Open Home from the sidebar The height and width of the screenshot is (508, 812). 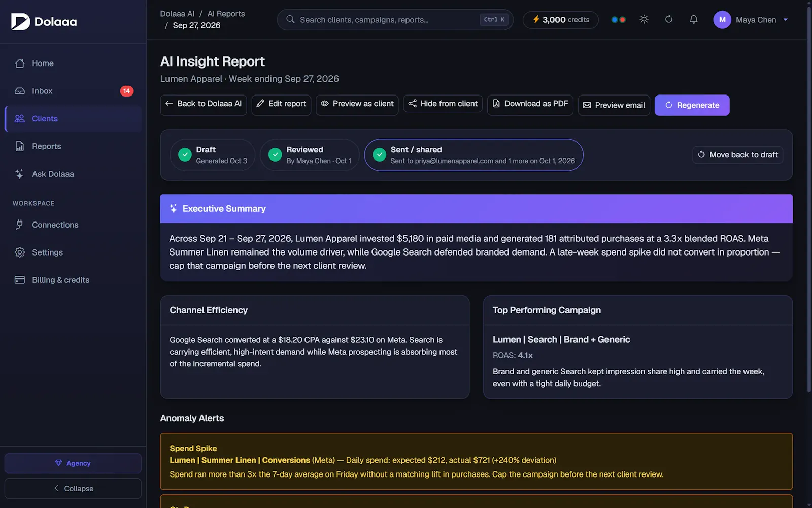click(73, 63)
